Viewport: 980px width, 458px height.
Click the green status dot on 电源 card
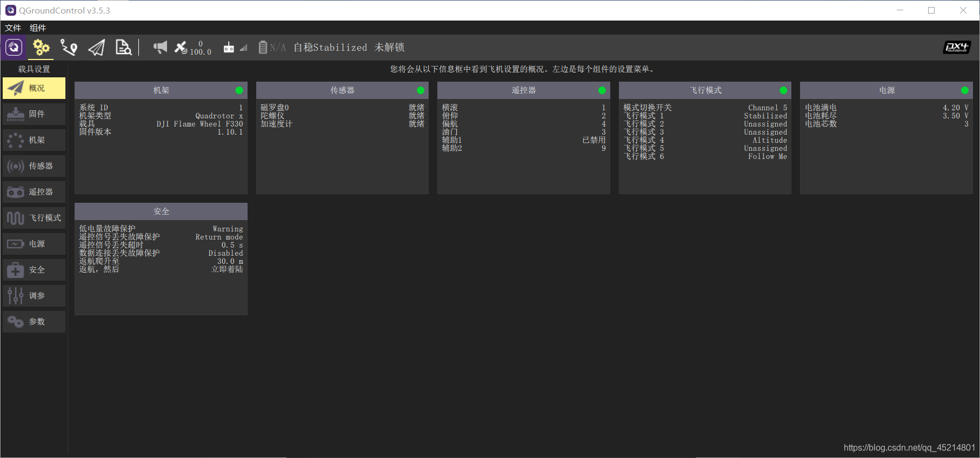[x=965, y=90]
